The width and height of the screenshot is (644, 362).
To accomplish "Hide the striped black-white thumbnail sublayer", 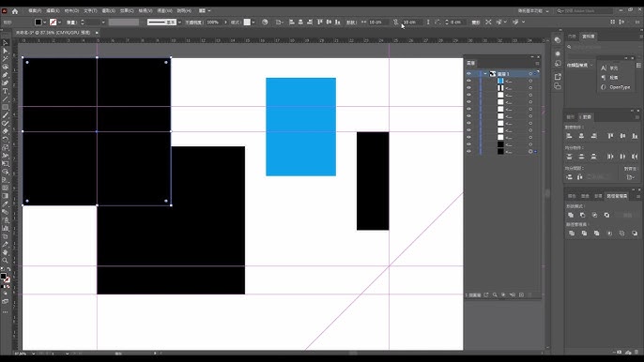I will [x=469, y=88].
